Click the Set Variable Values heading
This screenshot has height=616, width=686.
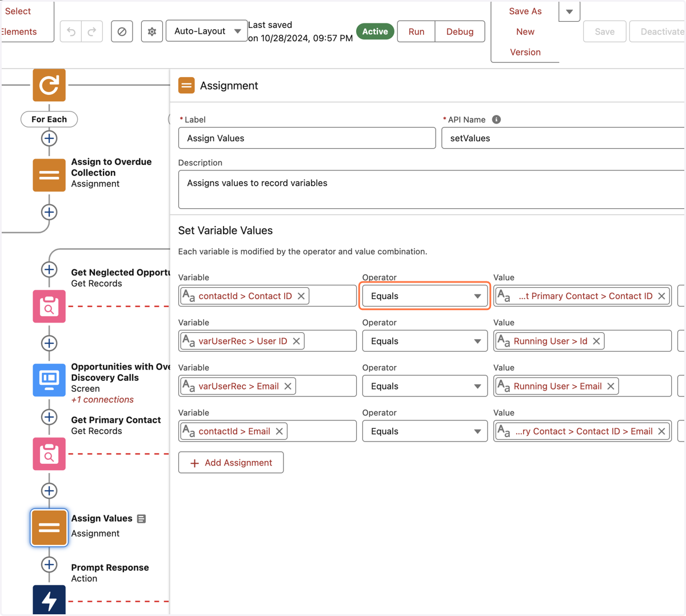225,230
